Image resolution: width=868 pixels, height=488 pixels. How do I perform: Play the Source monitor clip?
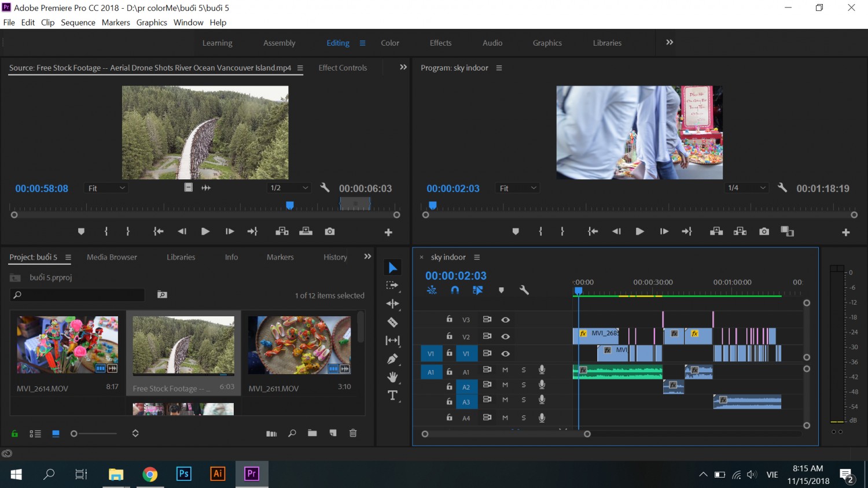point(205,231)
